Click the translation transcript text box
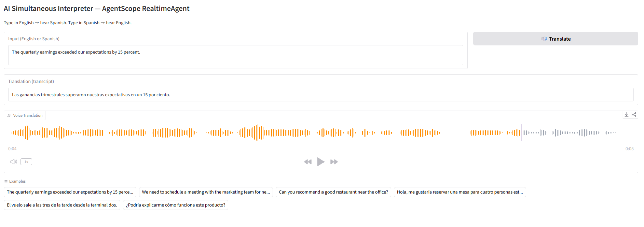Screen dimensions: 644x227 [321, 95]
